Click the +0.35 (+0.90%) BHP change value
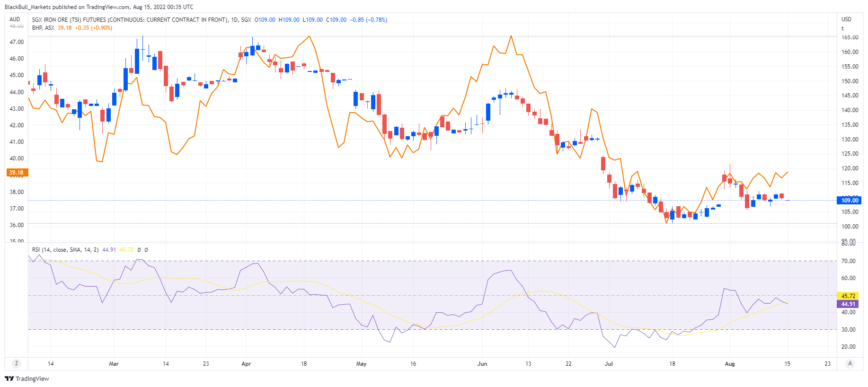 click(94, 28)
